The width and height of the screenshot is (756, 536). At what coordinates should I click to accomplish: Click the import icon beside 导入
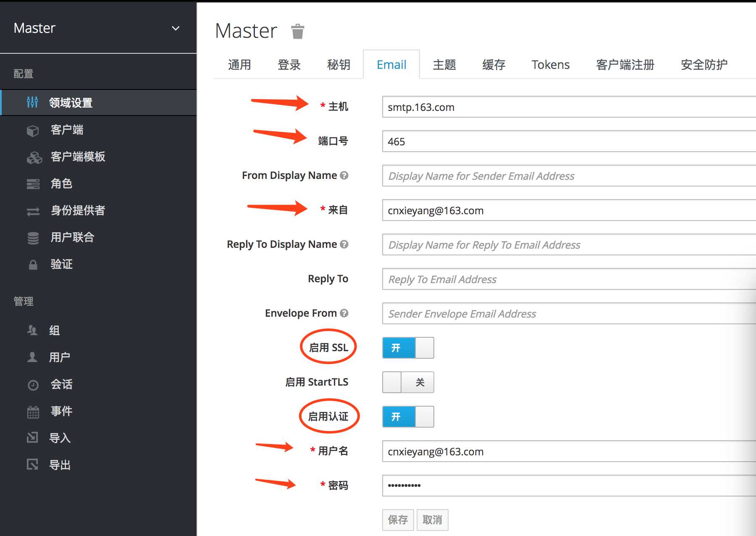(32, 438)
